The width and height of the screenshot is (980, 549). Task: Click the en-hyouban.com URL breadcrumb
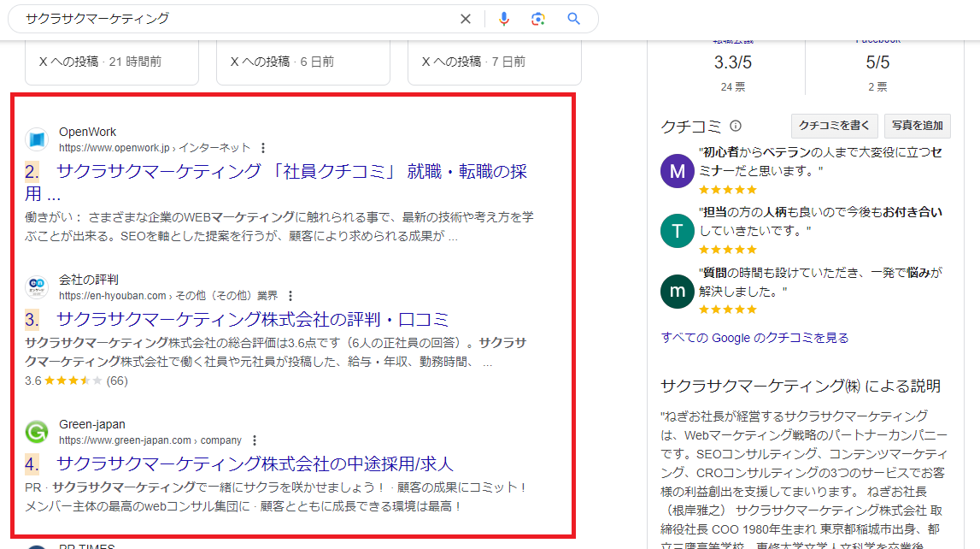tap(168, 296)
